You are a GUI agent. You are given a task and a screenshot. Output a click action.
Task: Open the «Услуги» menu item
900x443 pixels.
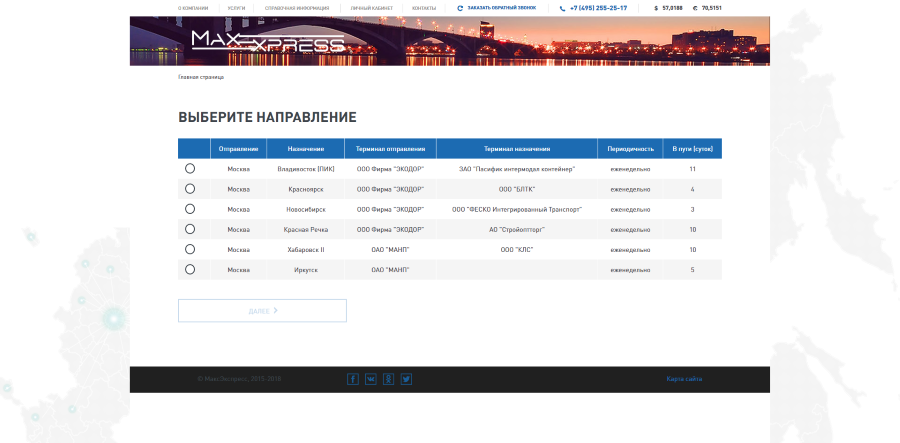[236, 8]
